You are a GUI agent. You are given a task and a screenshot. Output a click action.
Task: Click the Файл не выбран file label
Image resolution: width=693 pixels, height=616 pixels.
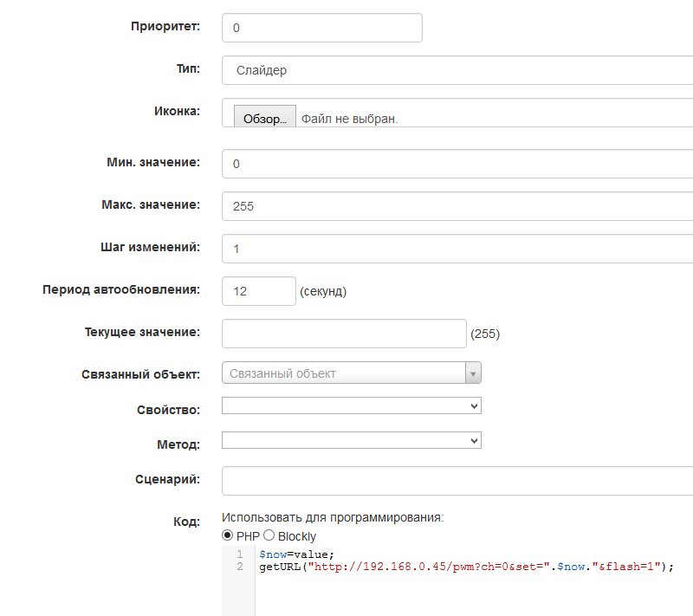(350, 119)
